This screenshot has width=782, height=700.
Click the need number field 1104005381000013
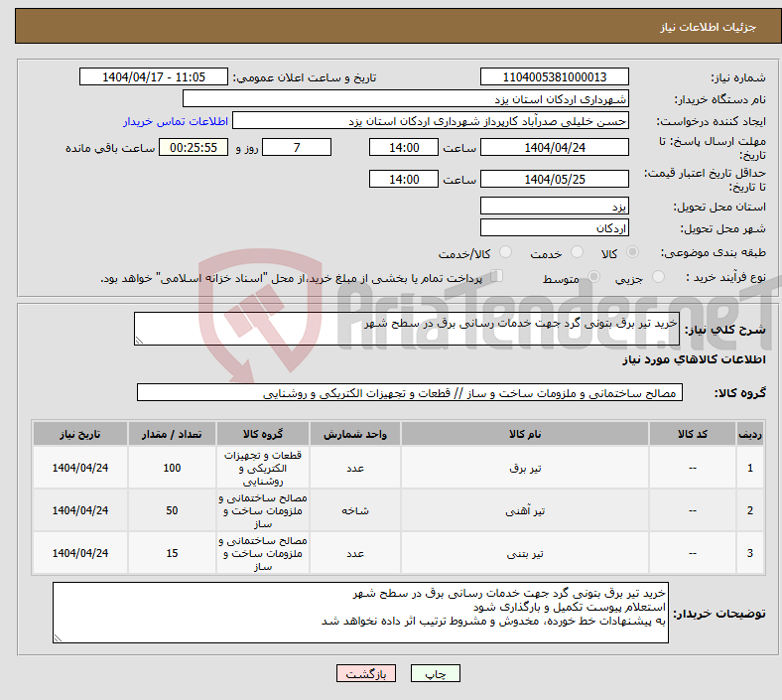coord(554,76)
